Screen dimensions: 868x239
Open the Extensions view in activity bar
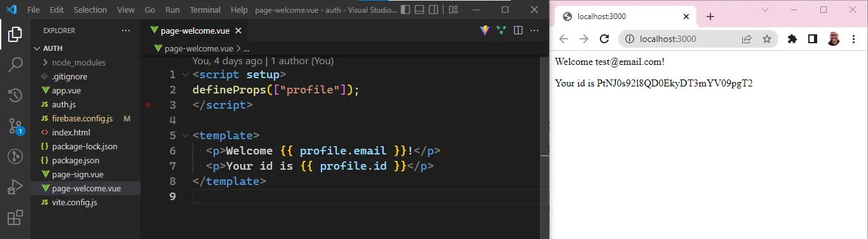(15, 217)
